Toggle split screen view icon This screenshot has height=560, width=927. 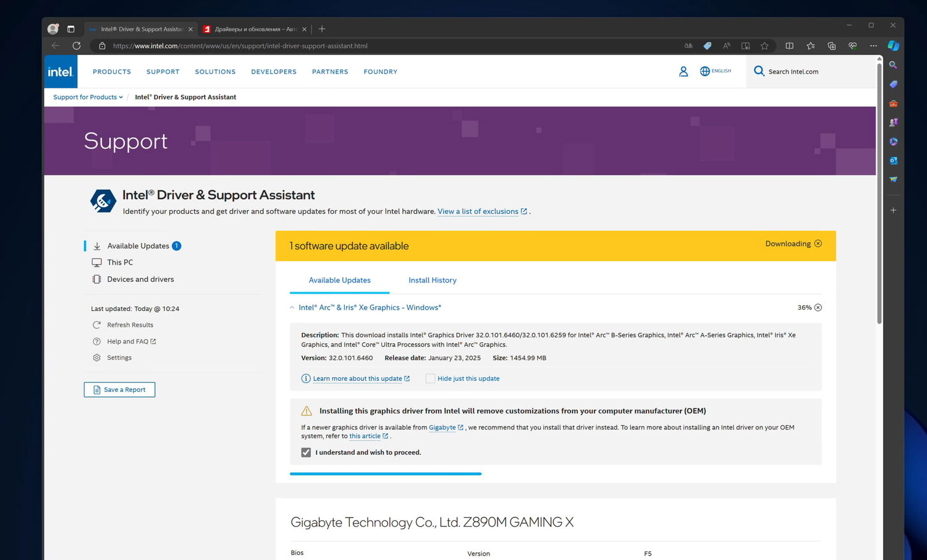point(789,46)
